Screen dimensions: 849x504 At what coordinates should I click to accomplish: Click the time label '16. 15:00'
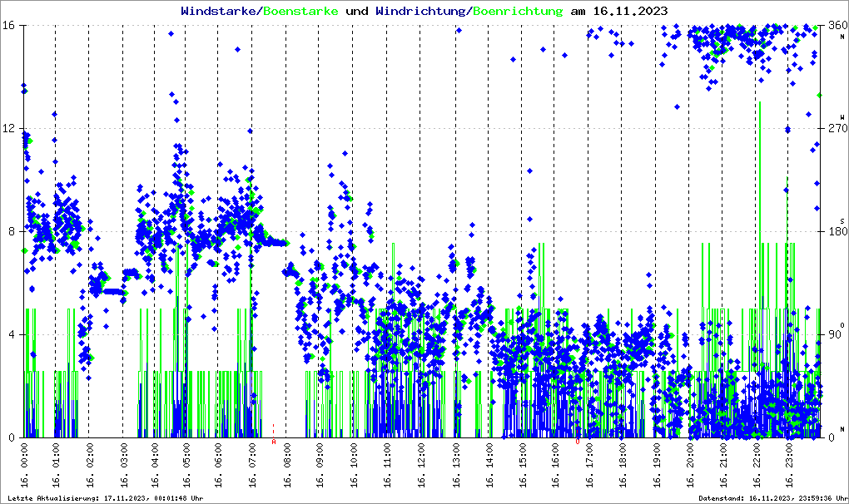[522, 465]
